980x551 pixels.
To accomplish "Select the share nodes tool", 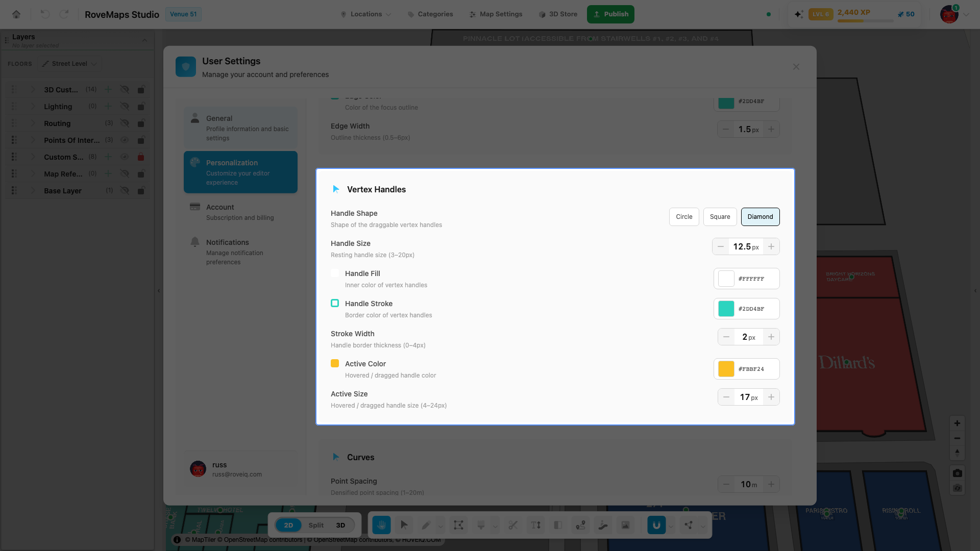I will 689,525.
